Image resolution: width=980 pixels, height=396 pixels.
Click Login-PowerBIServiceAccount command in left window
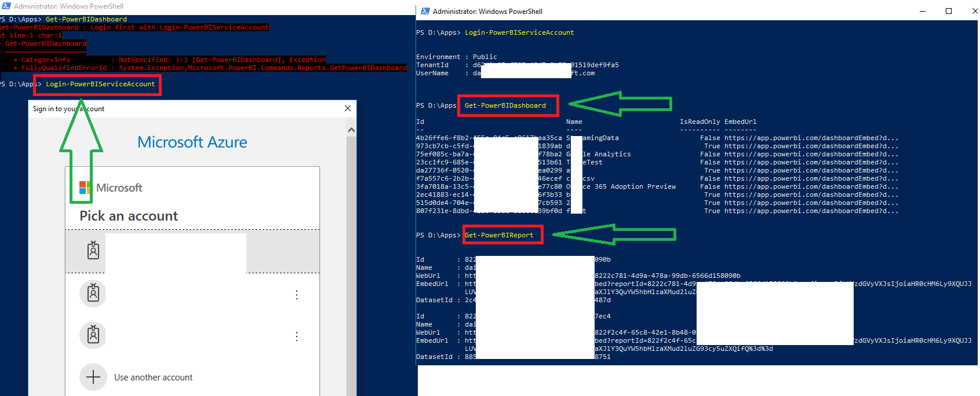[x=101, y=84]
